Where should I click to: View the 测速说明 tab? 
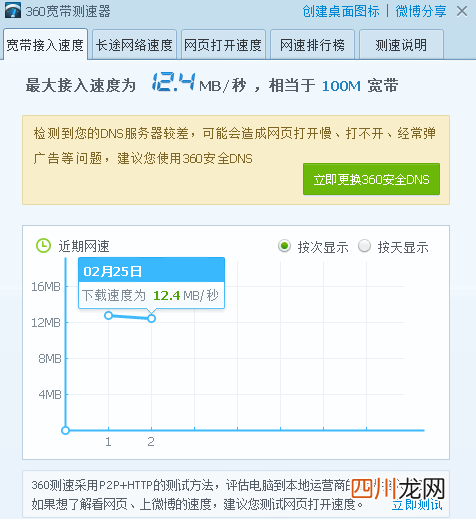coord(401,45)
